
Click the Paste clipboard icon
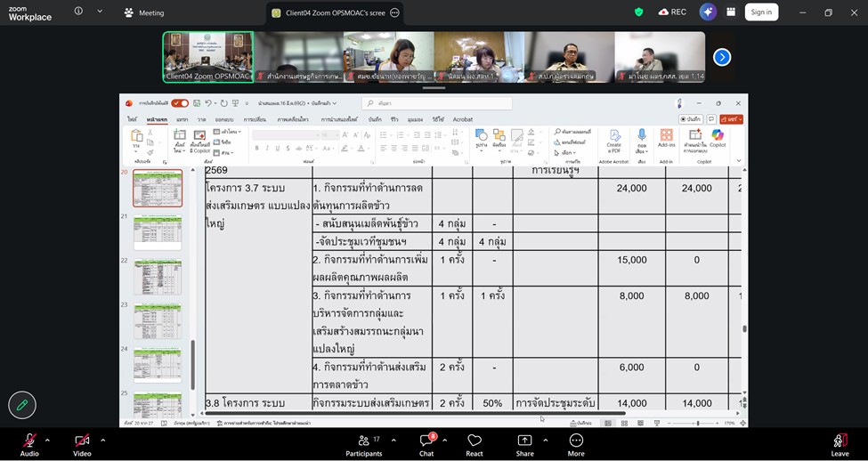click(x=137, y=135)
